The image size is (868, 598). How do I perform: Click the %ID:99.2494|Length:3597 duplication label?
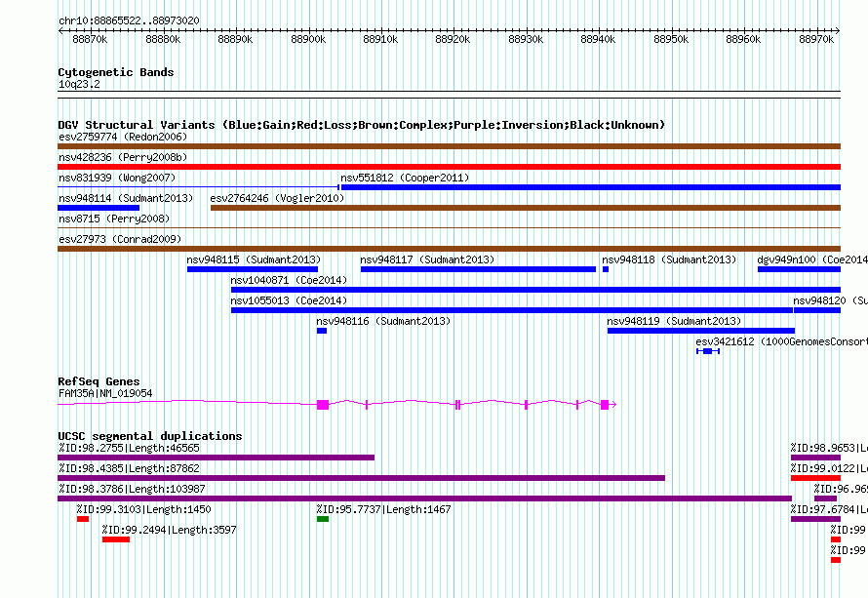(170, 530)
